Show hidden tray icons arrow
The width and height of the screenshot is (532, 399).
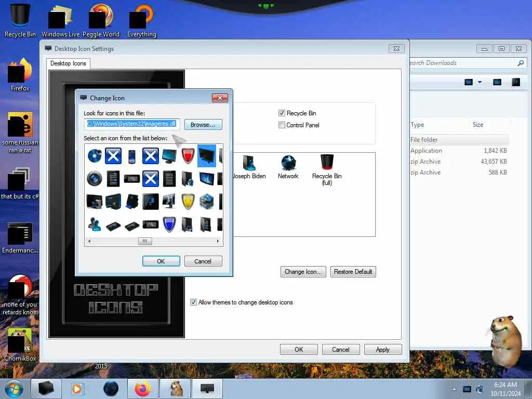click(x=454, y=389)
